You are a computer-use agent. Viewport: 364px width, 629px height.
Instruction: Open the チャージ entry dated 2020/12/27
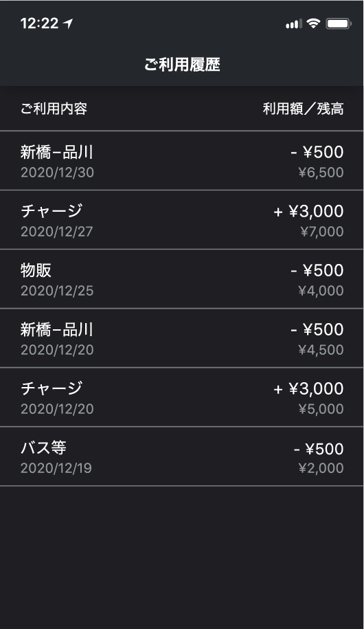click(x=182, y=220)
